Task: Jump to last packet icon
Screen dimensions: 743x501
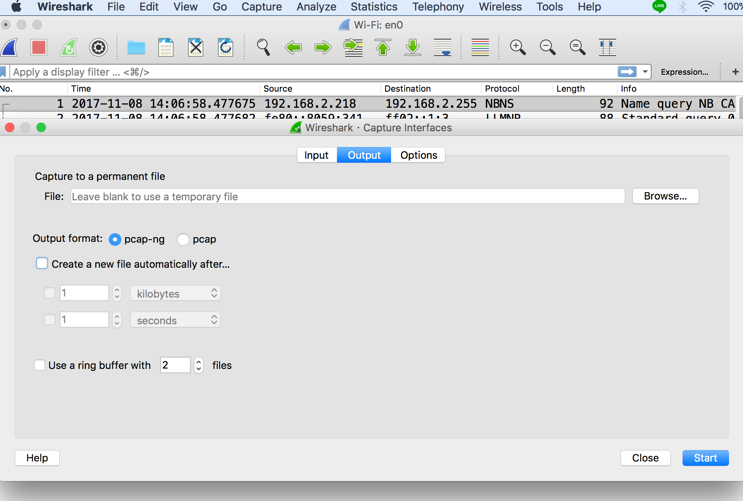Action: (413, 47)
